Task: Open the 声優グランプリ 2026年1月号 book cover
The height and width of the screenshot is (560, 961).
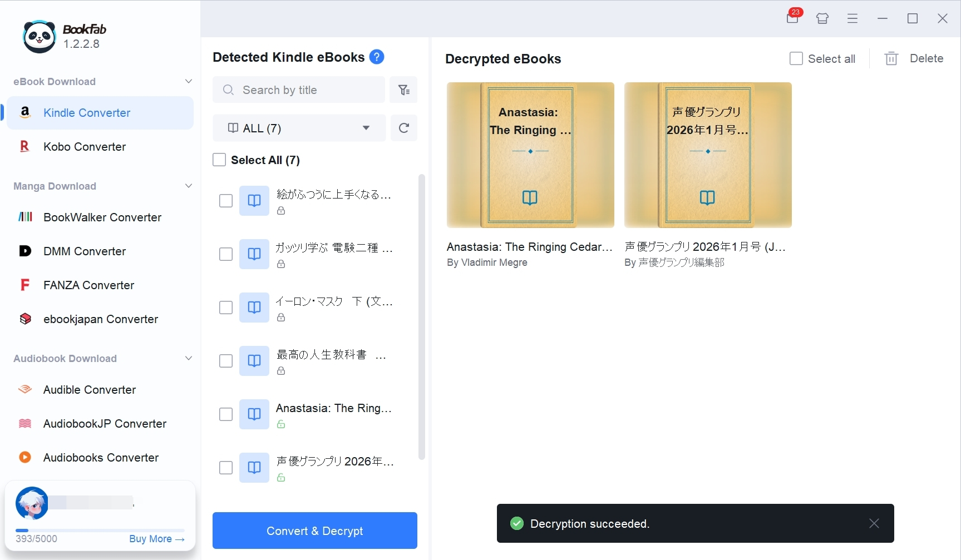Action: point(708,155)
